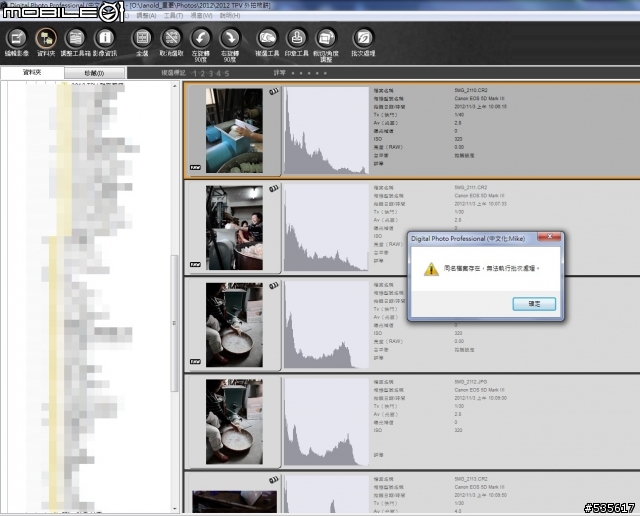Set check mark 3 in the toolbar
Viewport: 640px width, 516px height.
point(211,73)
